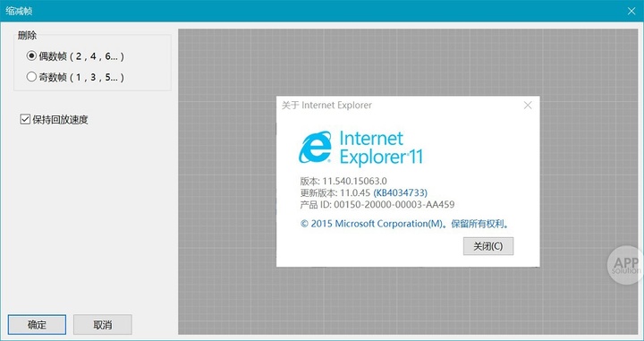Click the 关于 Internet Explorer title text

click(326, 106)
